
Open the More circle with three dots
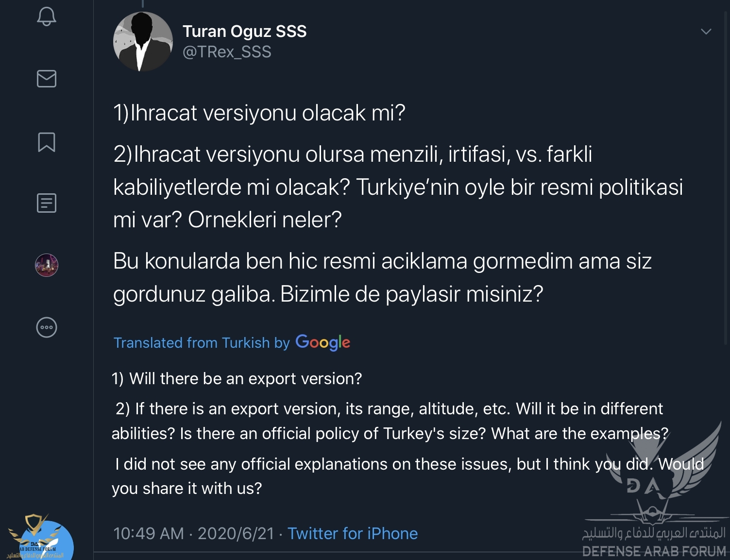click(47, 327)
